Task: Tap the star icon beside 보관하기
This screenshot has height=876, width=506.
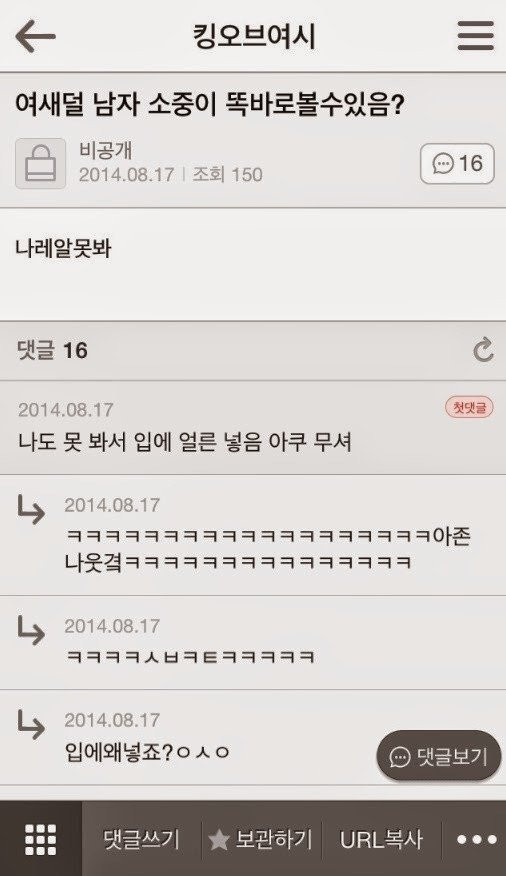Action: [219, 840]
